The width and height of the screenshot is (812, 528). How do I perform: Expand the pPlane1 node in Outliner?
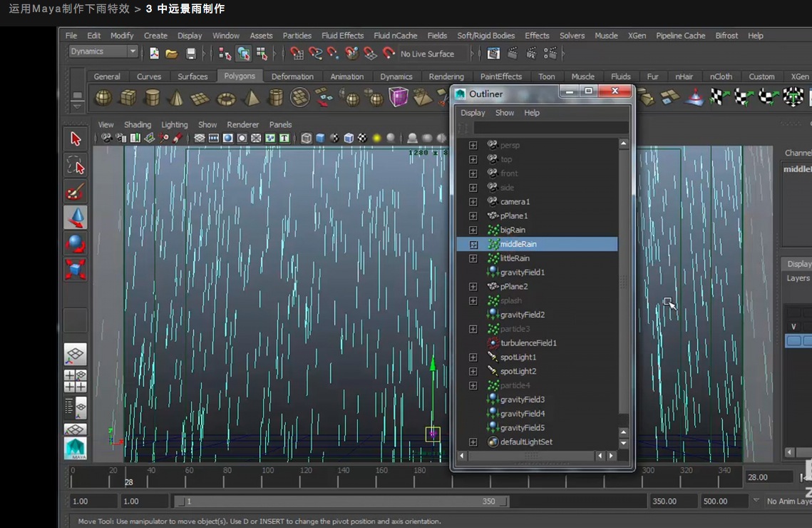[473, 215]
